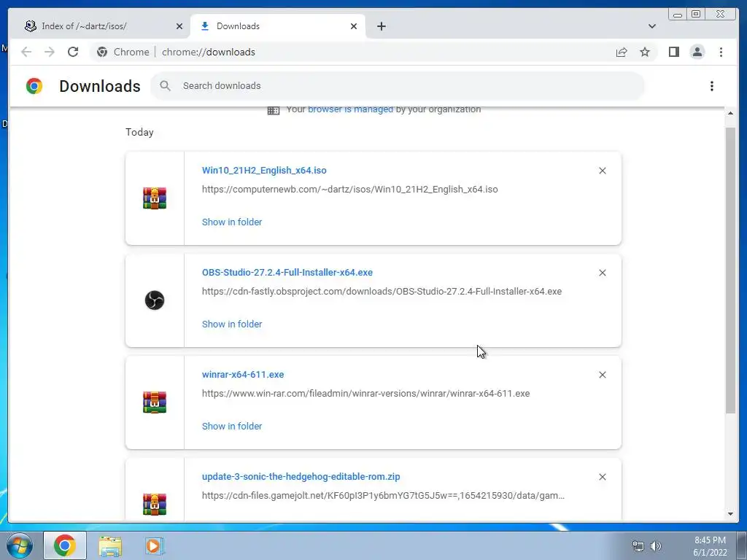The image size is (747, 560).
Task: Open a new tab with the plus button
Action: [381, 26]
